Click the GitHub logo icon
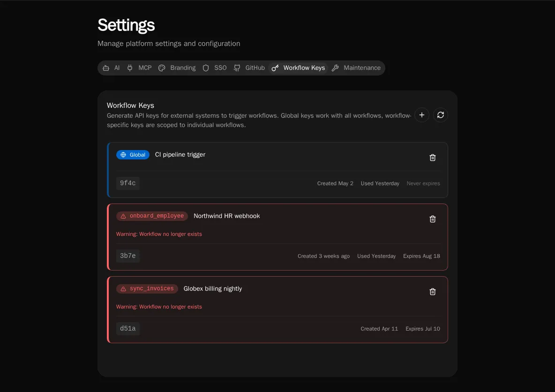 (237, 68)
